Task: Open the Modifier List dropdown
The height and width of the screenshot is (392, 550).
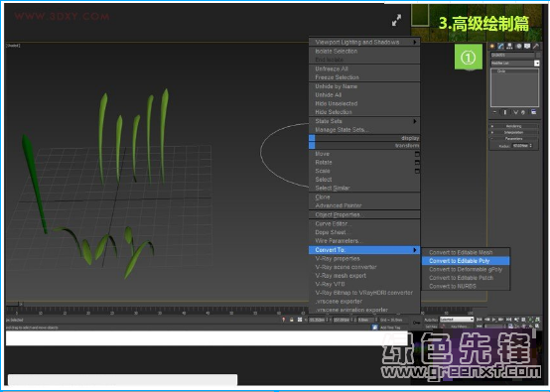Action: coord(515,64)
